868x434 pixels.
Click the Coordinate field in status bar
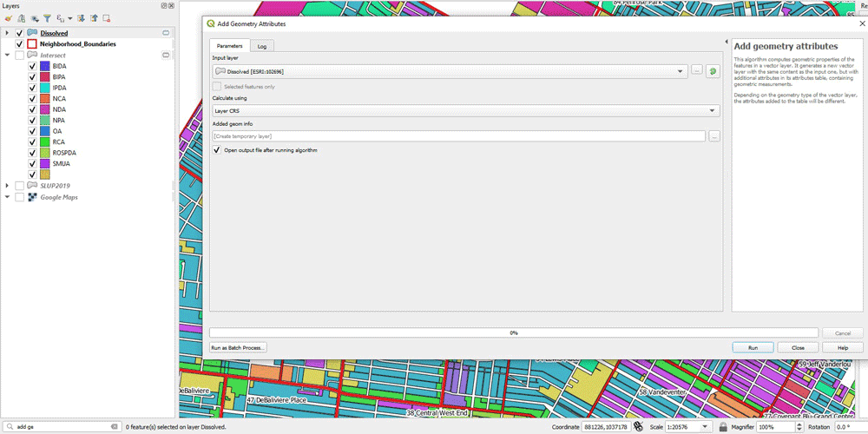[606, 427]
